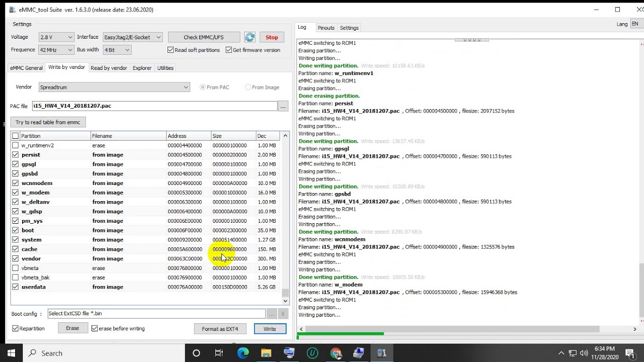The image size is (644, 362).
Task: Open Task View on the taskbar
Action: click(x=219, y=353)
